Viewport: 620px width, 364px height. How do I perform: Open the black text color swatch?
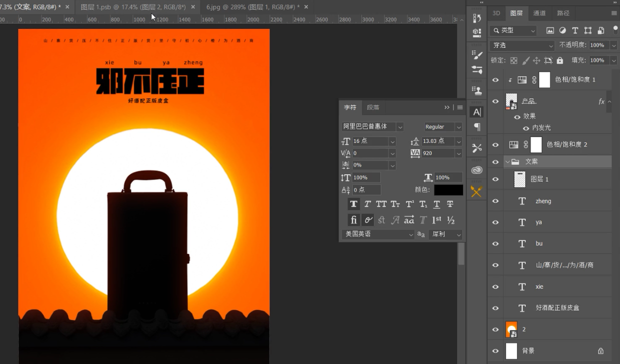click(448, 190)
